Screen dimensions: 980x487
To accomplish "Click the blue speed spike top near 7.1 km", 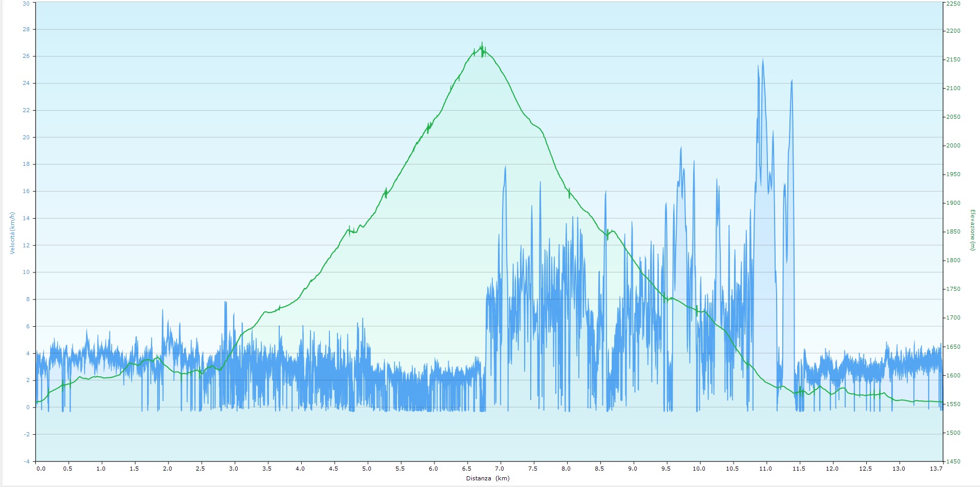I will [x=505, y=167].
